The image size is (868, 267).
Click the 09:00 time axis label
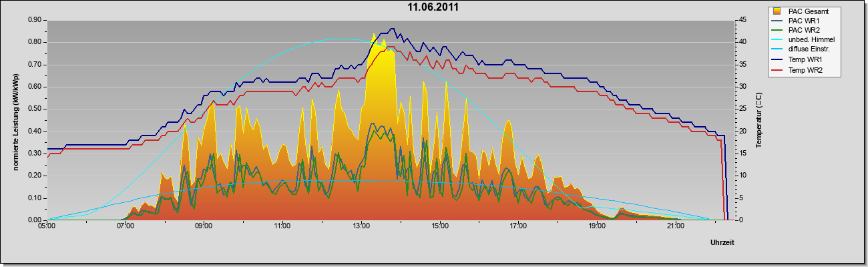[x=204, y=227]
